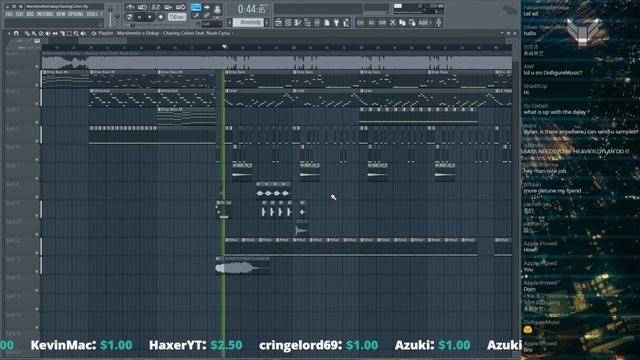Click 'cringelord69: $1.00' in the donation ticker
This screenshot has width=640, height=360.
pyautogui.click(x=319, y=345)
